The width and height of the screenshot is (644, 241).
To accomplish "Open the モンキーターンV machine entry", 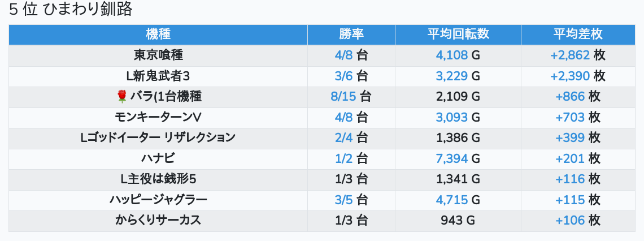I will pyautogui.click(x=158, y=117).
